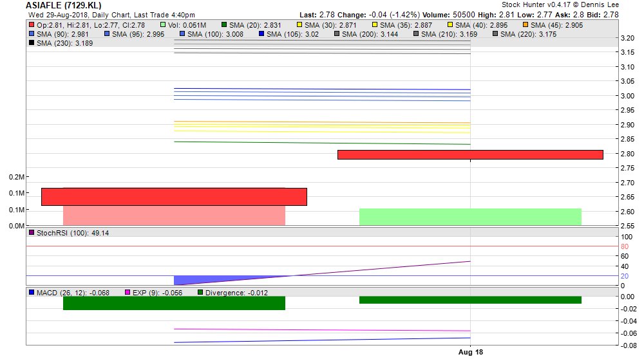Click the 'High: 2.81' value
Image resolution: width=644 pixels, height=359 pixels.
click(x=496, y=15)
